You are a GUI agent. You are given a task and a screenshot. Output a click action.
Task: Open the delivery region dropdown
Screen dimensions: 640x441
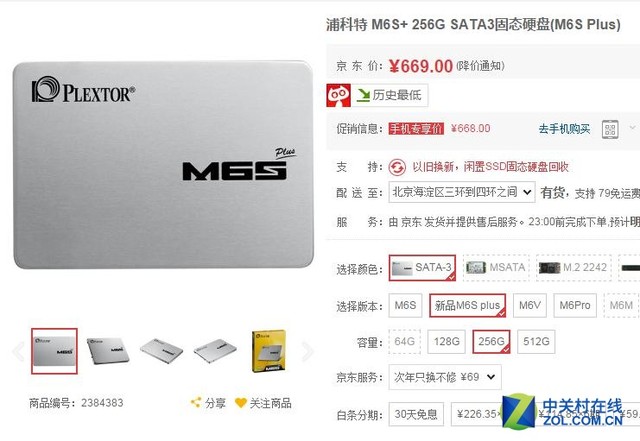click(462, 192)
